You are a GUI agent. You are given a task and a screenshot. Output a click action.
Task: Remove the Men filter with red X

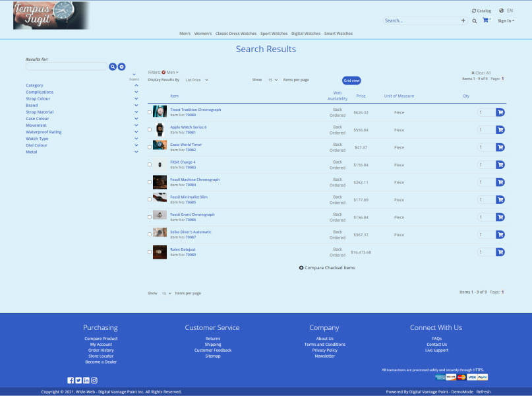[163, 73]
